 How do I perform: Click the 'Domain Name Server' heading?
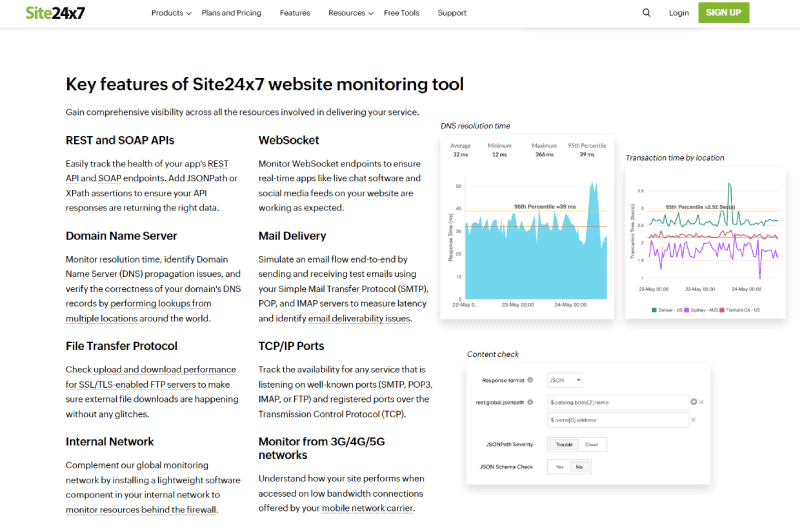tap(121, 236)
